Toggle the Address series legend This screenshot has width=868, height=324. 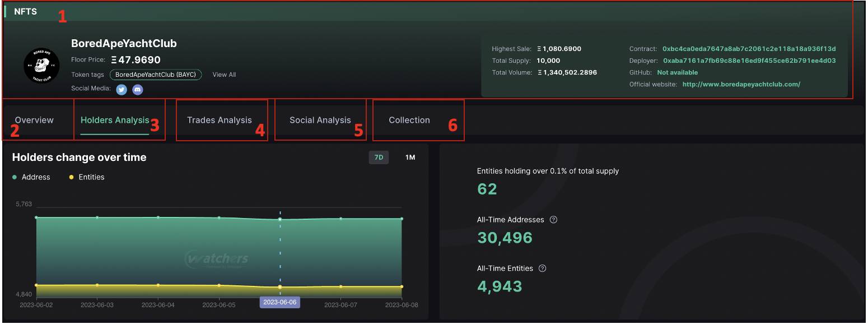coord(31,177)
